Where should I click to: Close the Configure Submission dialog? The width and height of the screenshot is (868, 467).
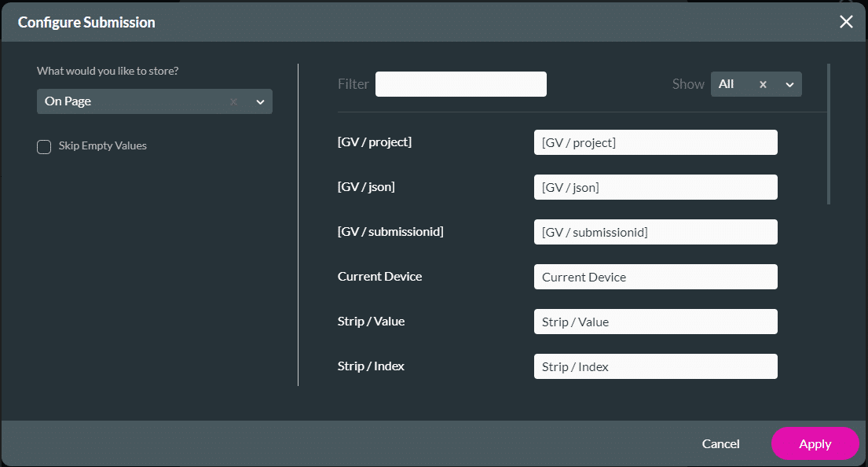(x=846, y=22)
